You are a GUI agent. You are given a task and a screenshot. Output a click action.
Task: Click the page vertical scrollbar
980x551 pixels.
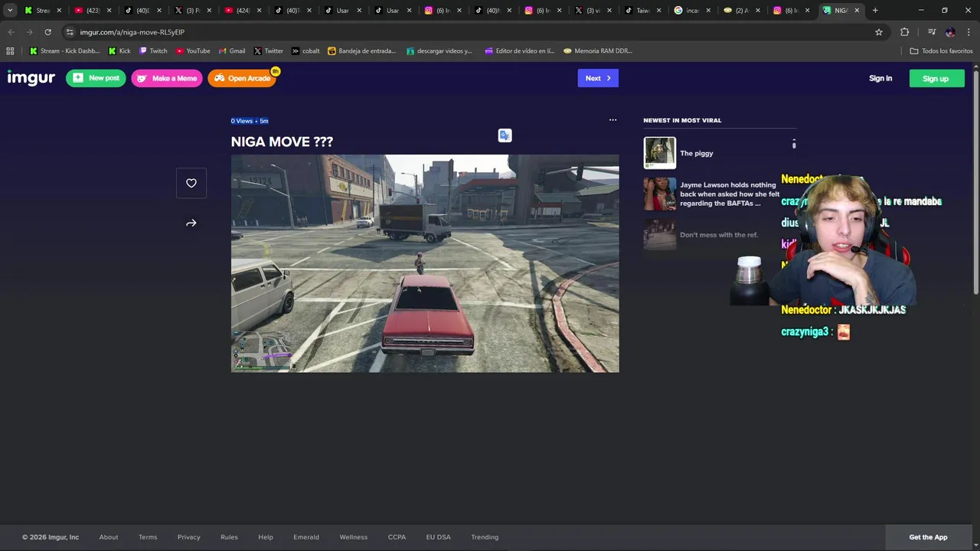click(975, 184)
